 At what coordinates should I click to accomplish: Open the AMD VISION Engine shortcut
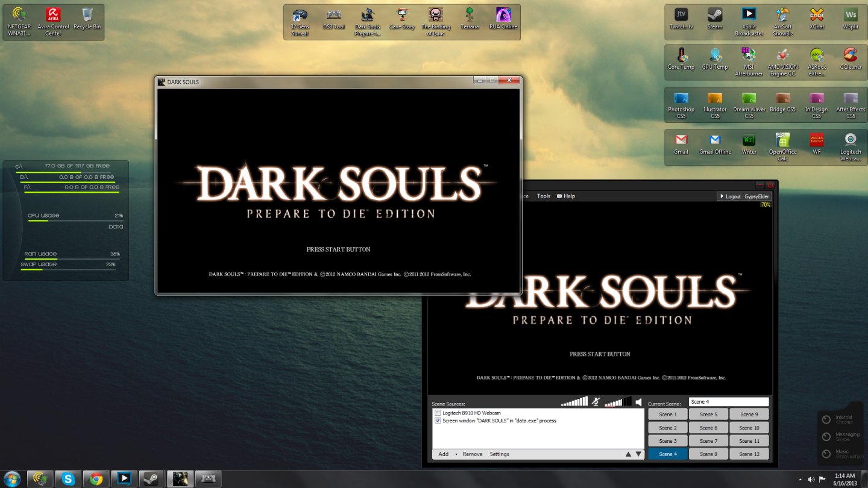point(783,63)
